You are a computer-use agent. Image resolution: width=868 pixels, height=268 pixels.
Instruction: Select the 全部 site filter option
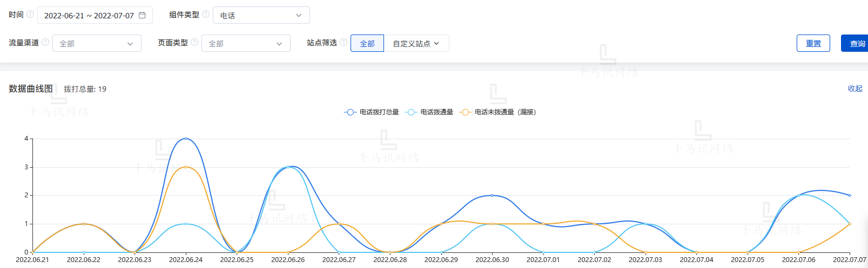(x=367, y=43)
